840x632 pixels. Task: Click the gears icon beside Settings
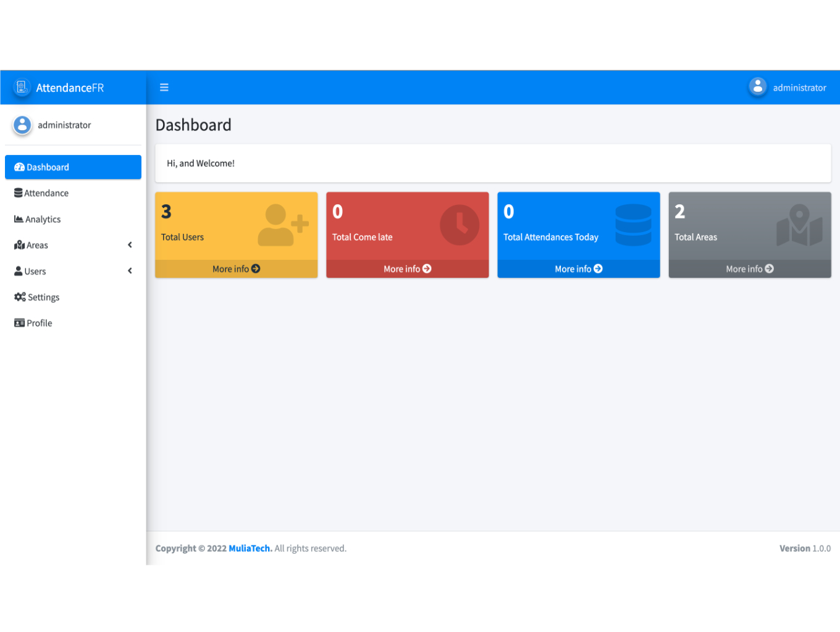20,297
